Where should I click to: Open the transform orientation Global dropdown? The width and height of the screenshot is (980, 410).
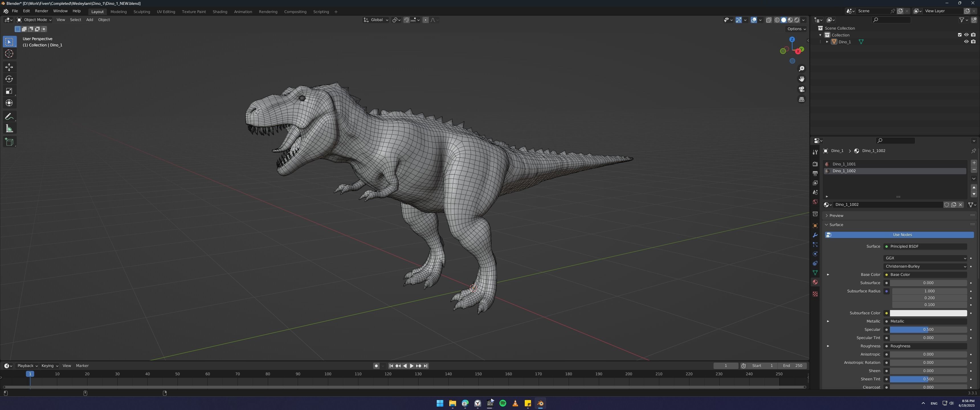pos(376,20)
